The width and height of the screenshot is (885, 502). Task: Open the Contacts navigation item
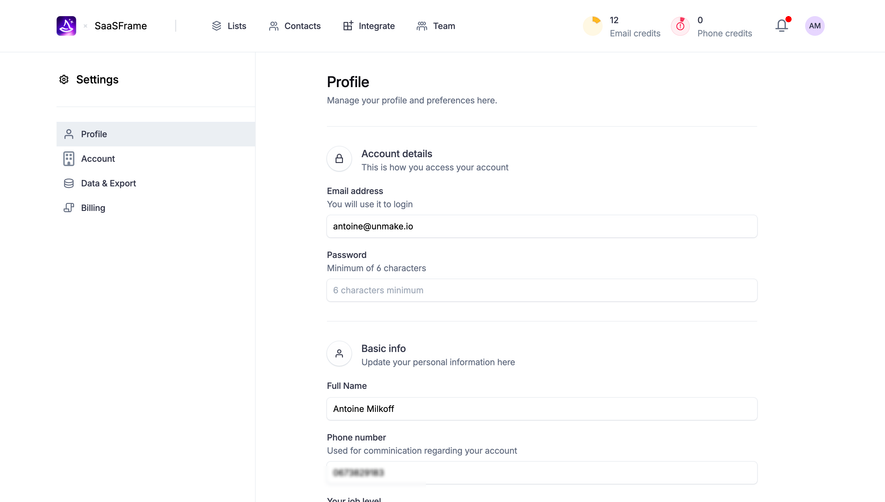[295, 26]
